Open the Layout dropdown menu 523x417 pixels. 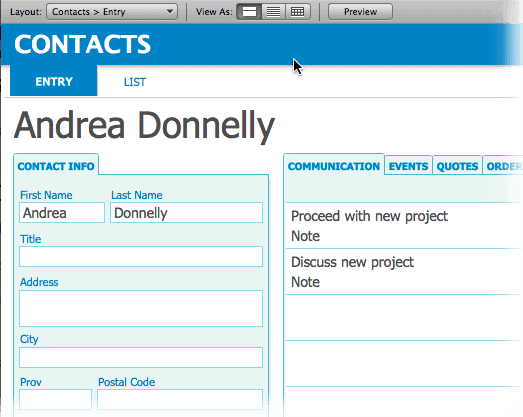(x=112, y=12)
